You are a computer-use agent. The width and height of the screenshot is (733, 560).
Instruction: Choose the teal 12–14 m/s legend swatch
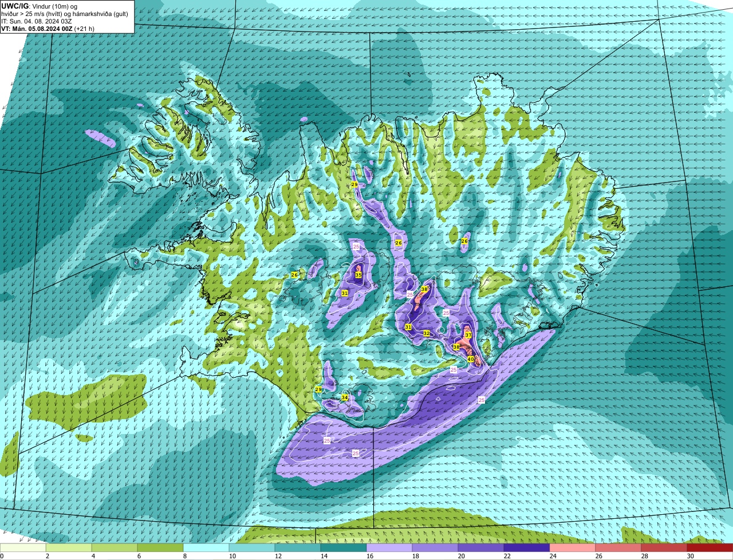(x=298, y=548)
